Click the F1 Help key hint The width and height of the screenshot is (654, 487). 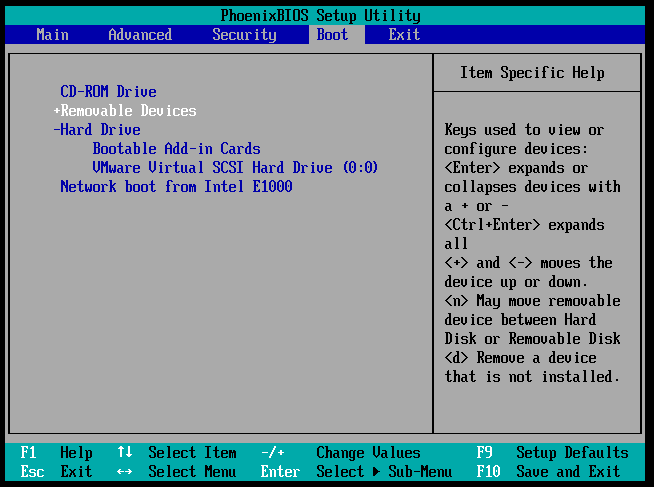point(56,453)
